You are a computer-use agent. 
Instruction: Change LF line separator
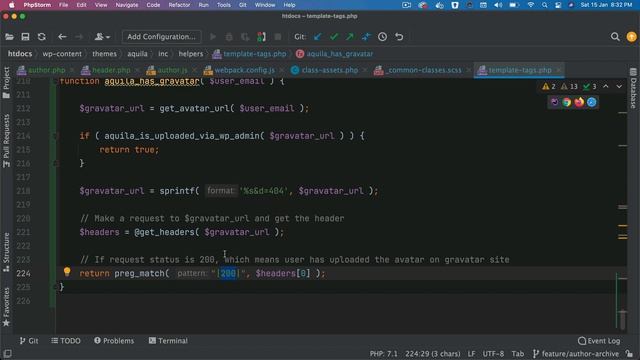(471, 354)
